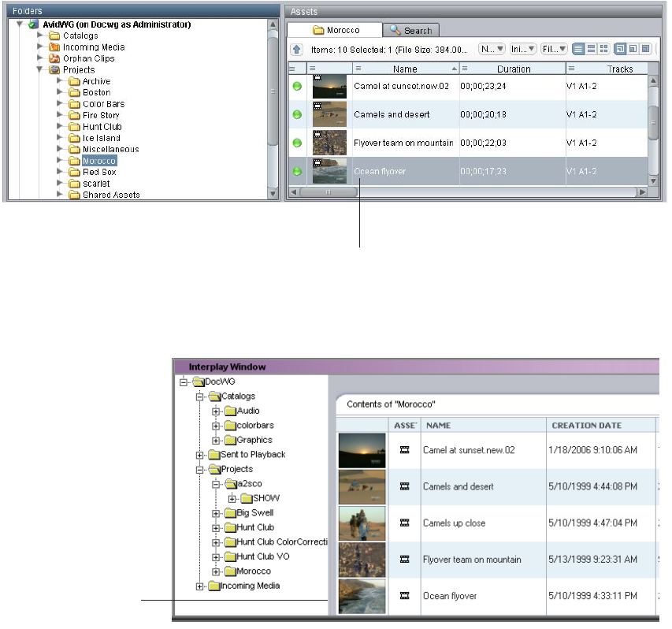Open the menu icon in the Tracks column header
This screenshot has width=672, height=629.
571,68
